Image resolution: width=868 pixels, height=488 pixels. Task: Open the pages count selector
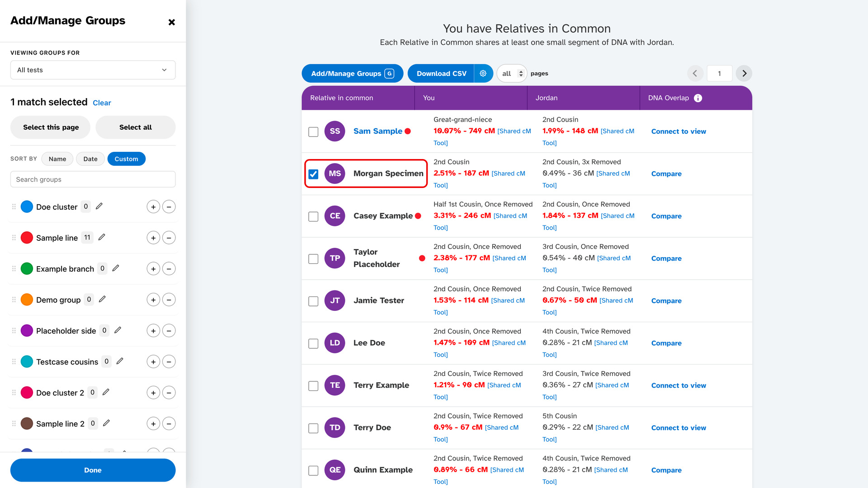[x=512, y=73]
